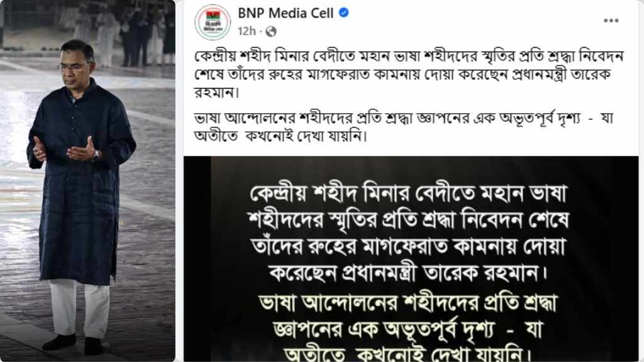Click the wristwatch on the man's arm
This screenshot has width=644, height=362.
tap(96, 156)
